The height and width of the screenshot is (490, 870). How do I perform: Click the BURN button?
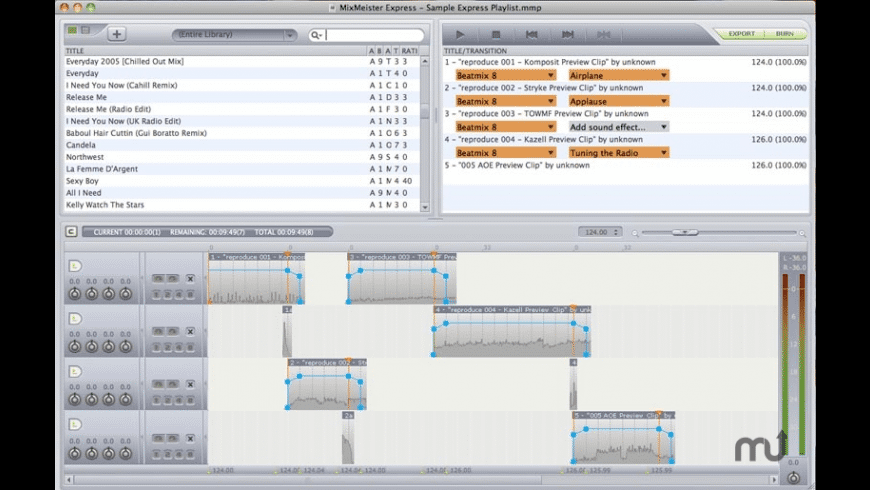pyautogui.click(x=785, y=34)
